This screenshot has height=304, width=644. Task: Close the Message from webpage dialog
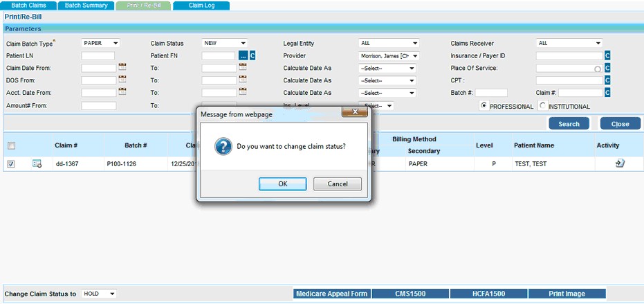click(x=354, y=112)
